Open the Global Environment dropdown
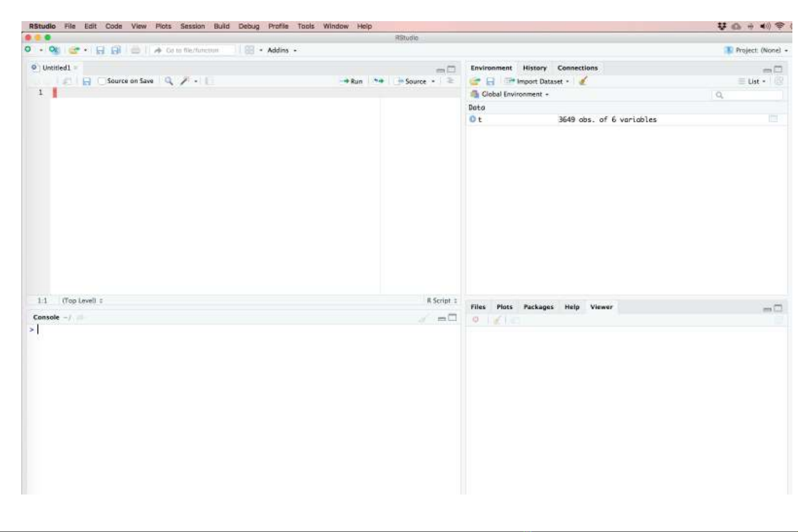798x532 pixels. point(515,94)
